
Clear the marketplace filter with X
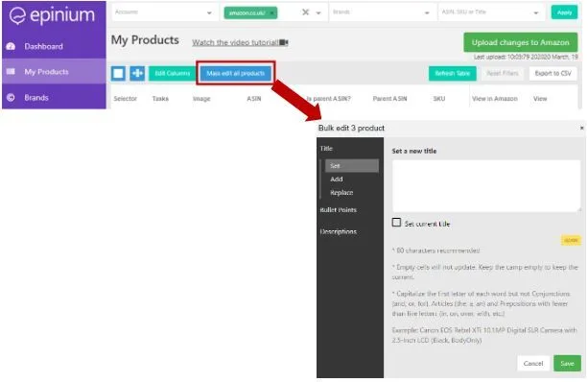point(306,12)
